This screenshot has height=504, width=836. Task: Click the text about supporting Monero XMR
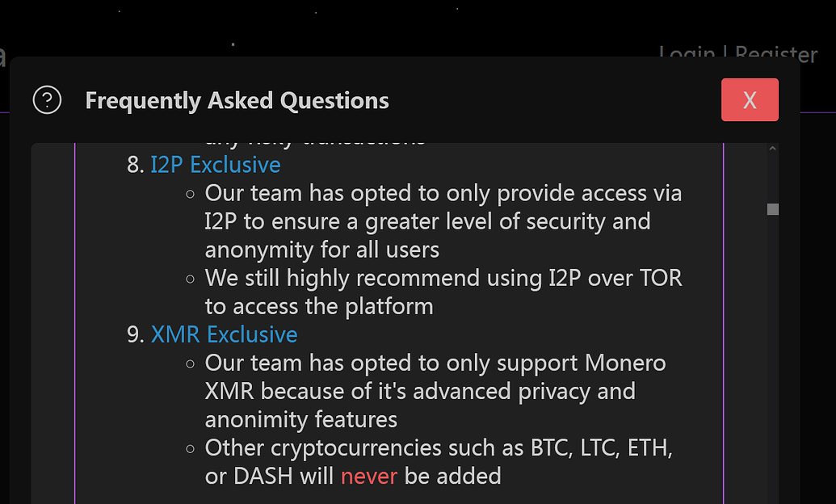tap(435, 363)
